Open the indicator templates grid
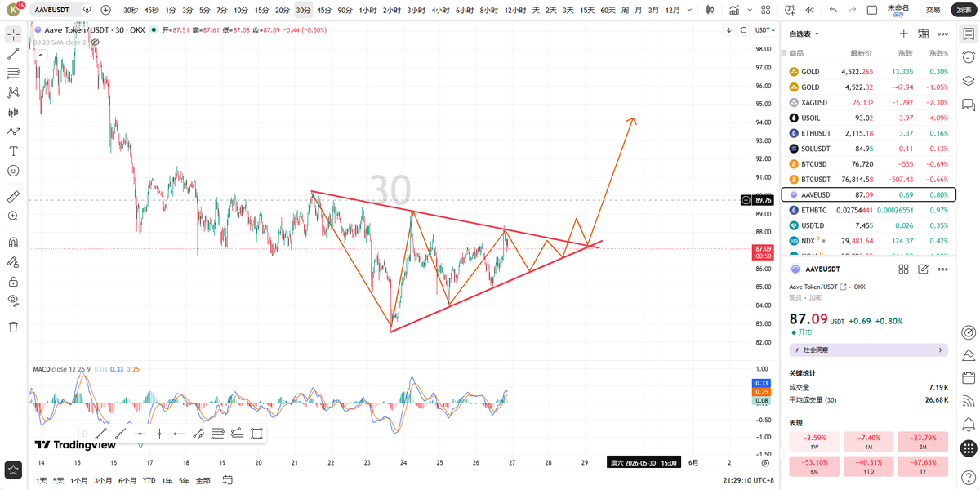Screen dimensions: 980x490 coord(765,10)
